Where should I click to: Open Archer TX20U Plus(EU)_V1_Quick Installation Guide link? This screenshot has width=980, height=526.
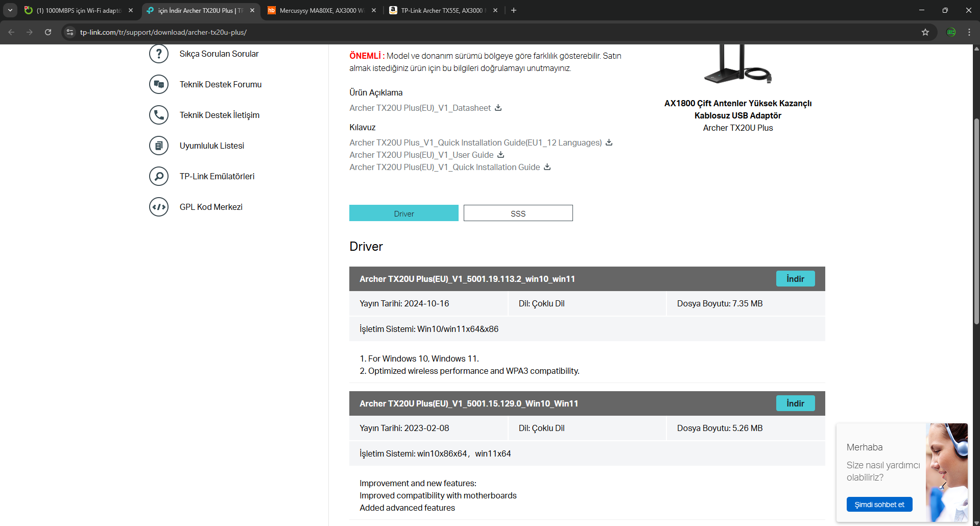pyautogui.click(x=445, y=167)
